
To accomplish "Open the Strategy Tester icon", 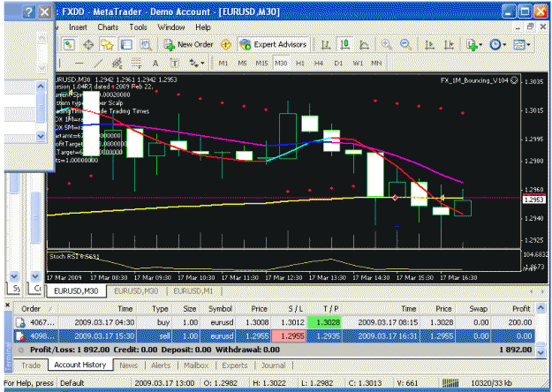I will tap(146, 45).
